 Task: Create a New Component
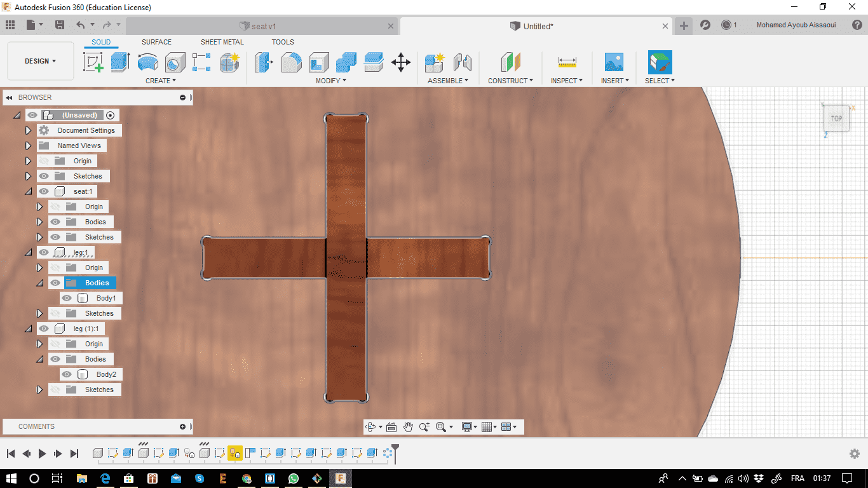[x=435, y=62]
